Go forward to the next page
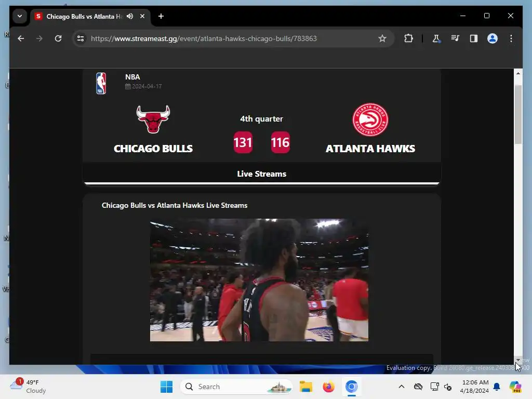The image size is (532, 399). (x=39, y=38)
